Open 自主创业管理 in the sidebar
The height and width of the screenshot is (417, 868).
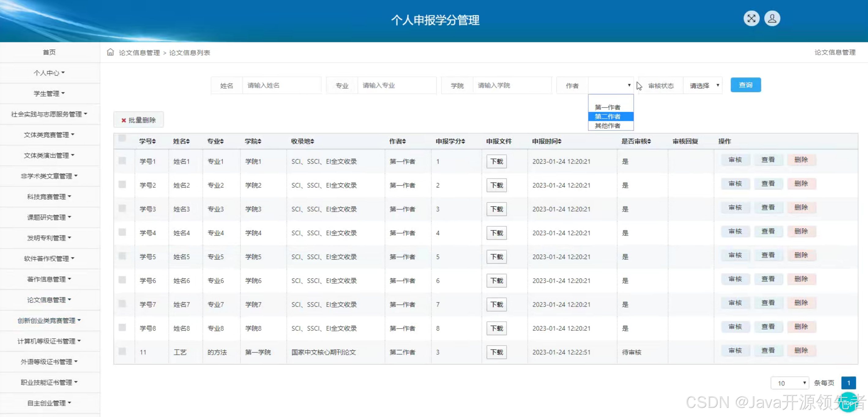tap(49, 403)
